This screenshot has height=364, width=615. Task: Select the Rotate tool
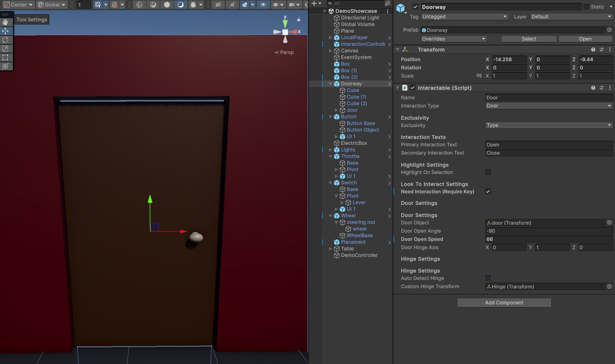[x=6, y=40]
